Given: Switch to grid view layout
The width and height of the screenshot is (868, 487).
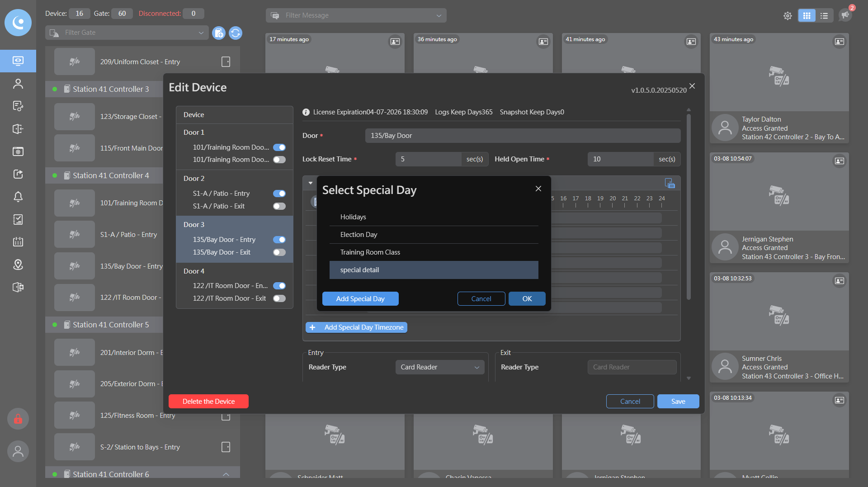Looking at the screenshot, I should tap(807, 16).
